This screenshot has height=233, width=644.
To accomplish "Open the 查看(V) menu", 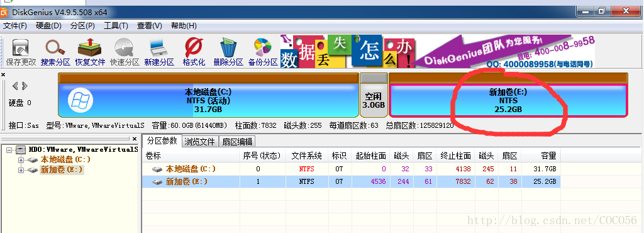I will (x=150, y=26).
